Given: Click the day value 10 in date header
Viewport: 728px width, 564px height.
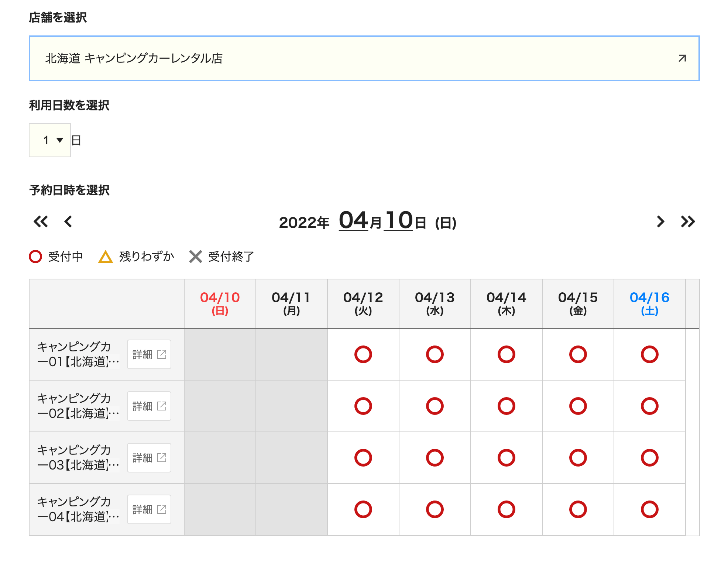Looking at the screenshot, I should tap(398, 220).
